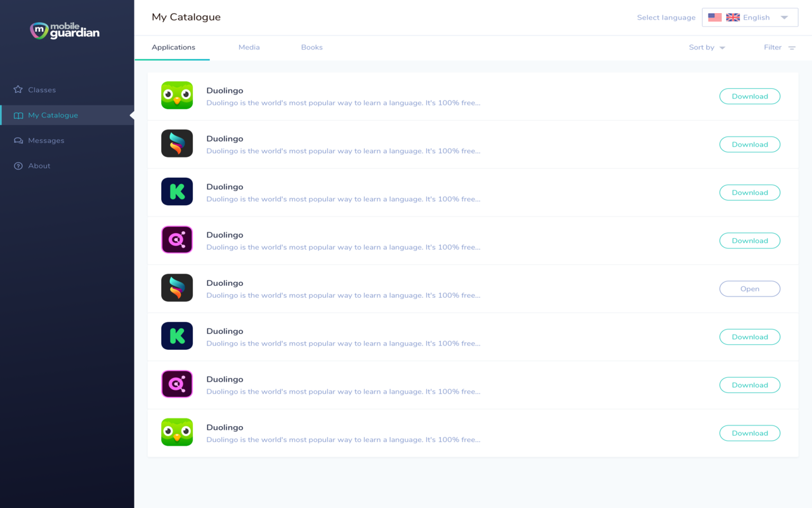Click the upper green K app icon

click(177, 192)
